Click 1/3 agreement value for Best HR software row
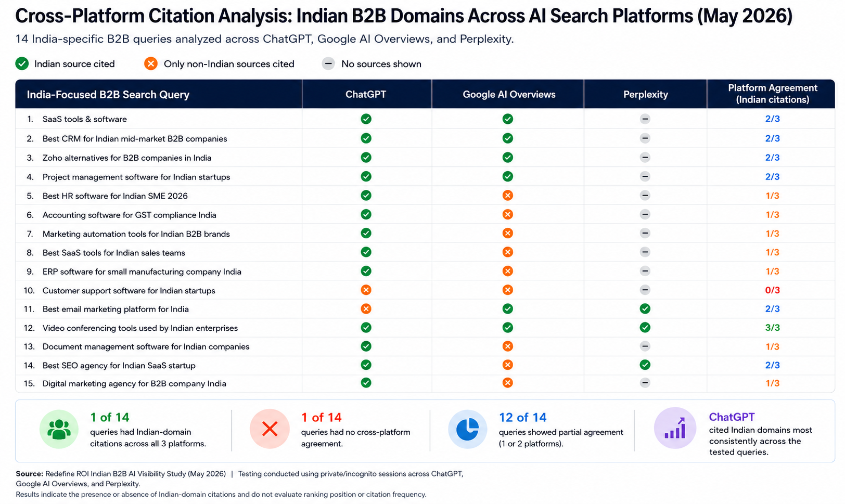The image size is (845, 504). pyautogui.click(x=773, y=196)
